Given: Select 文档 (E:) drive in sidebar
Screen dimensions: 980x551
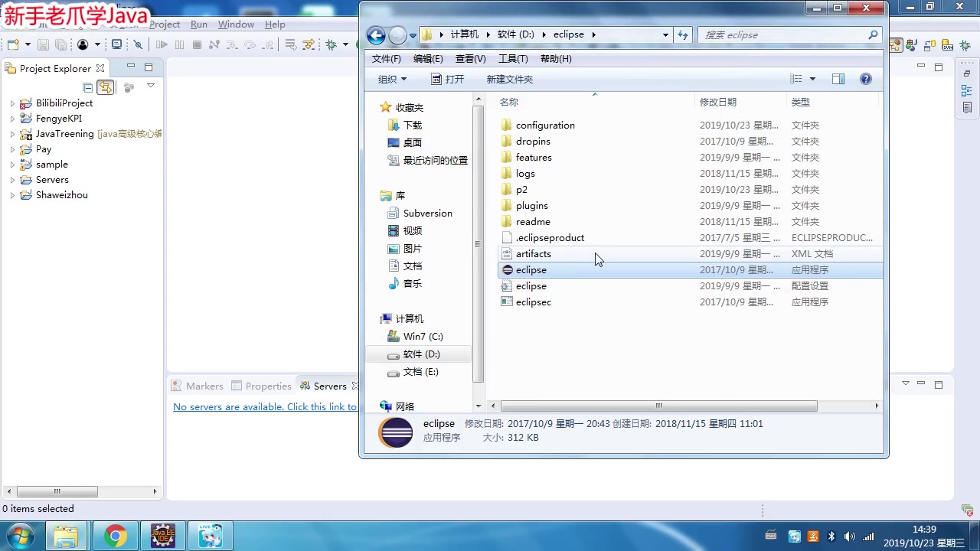Looking at the screenshot, I should (420, 372).
